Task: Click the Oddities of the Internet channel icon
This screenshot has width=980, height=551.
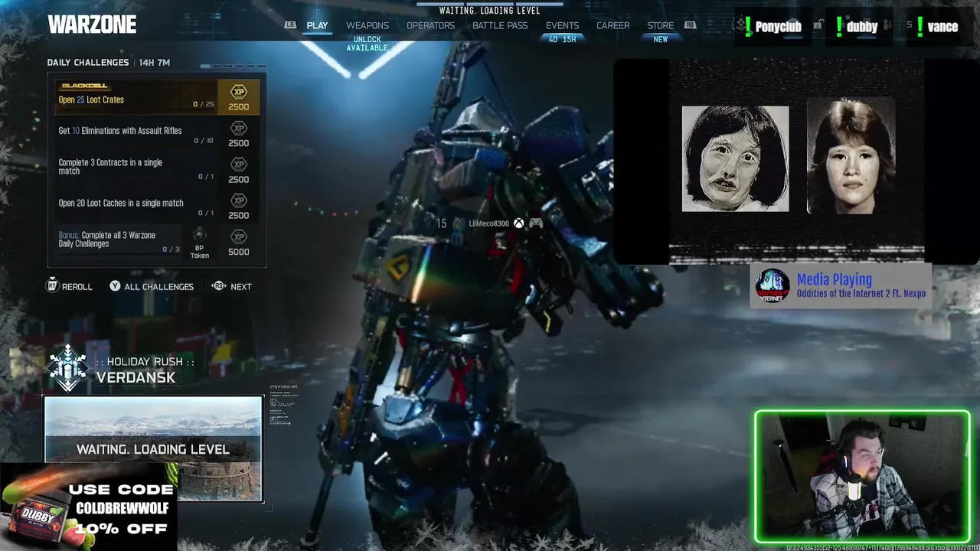Action: 773,285
